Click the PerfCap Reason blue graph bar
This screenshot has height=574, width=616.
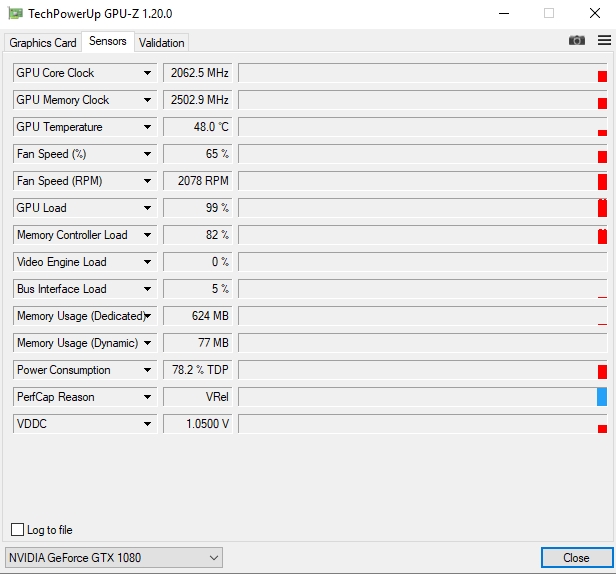tap(602, 397)
